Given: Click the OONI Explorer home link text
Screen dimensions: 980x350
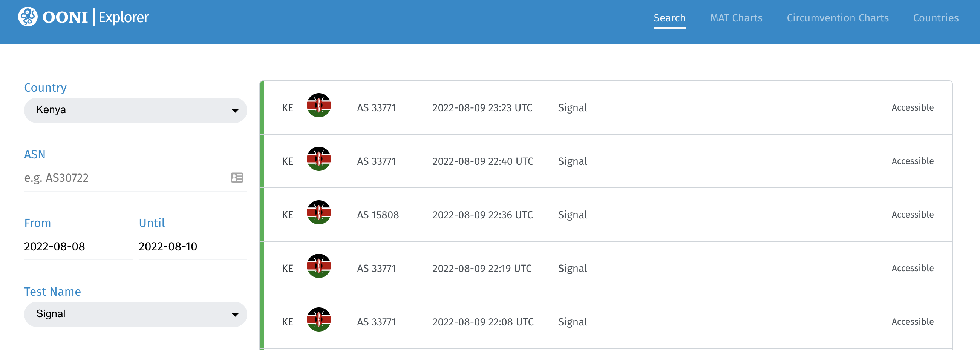Looking at the screenshot, I should tap(95, 17).
